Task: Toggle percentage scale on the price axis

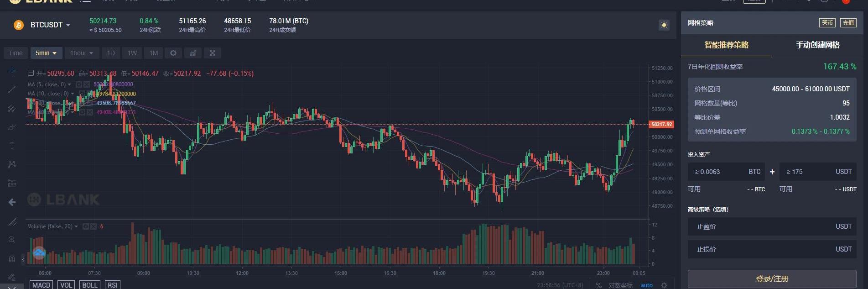Action: [599, 285]
